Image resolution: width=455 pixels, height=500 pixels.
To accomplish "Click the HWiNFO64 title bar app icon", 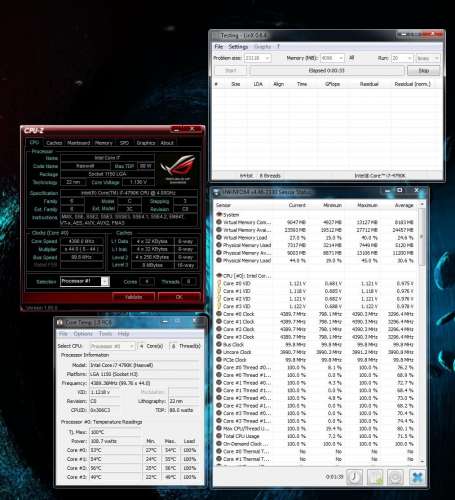I will coord(217,192).
